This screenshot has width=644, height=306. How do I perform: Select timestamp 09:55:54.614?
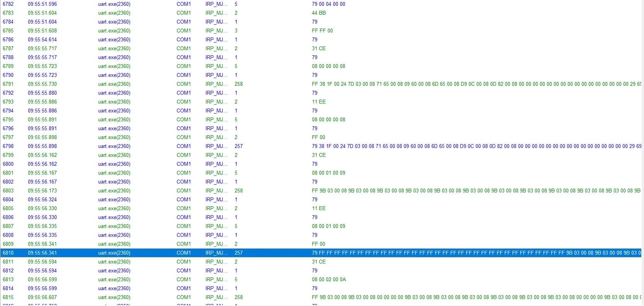(x=42, y=40)
